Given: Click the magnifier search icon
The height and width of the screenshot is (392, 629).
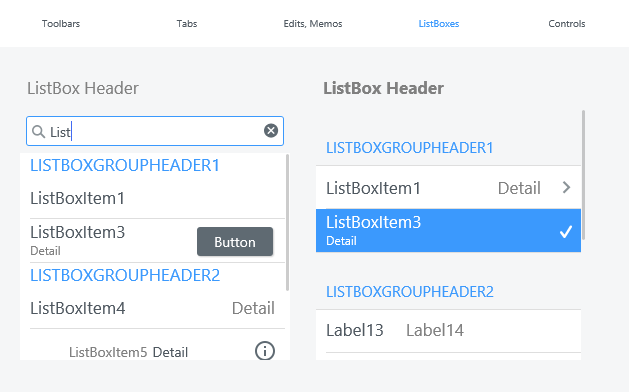Looking at the screenshot, I should [39, 132].
